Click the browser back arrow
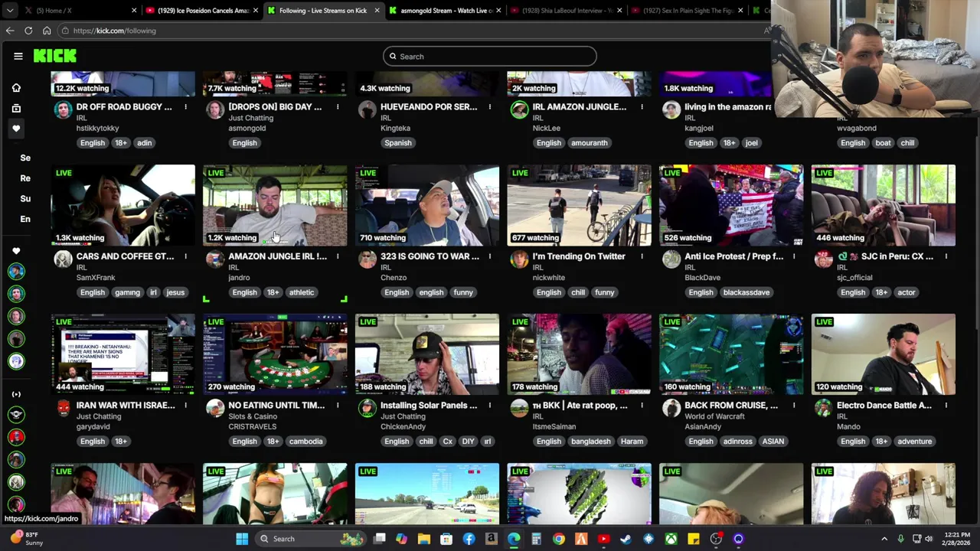This screenshot has height=551, width=980. point(10,31)
